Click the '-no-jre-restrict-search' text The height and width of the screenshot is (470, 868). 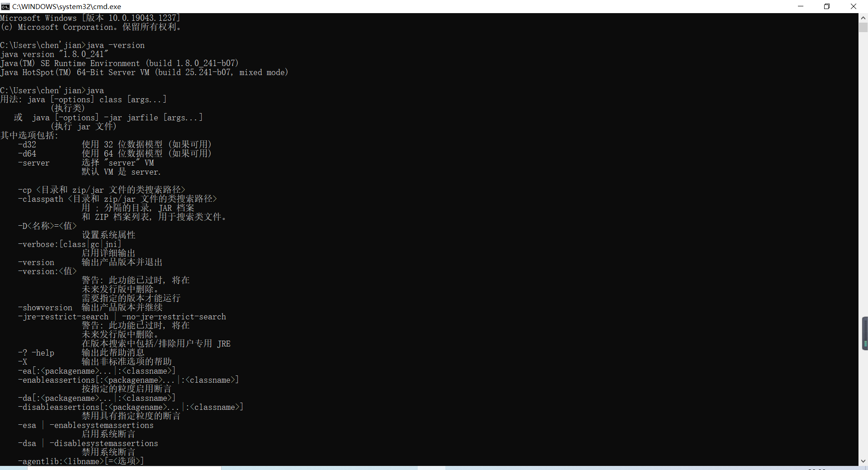pos(174,317)
